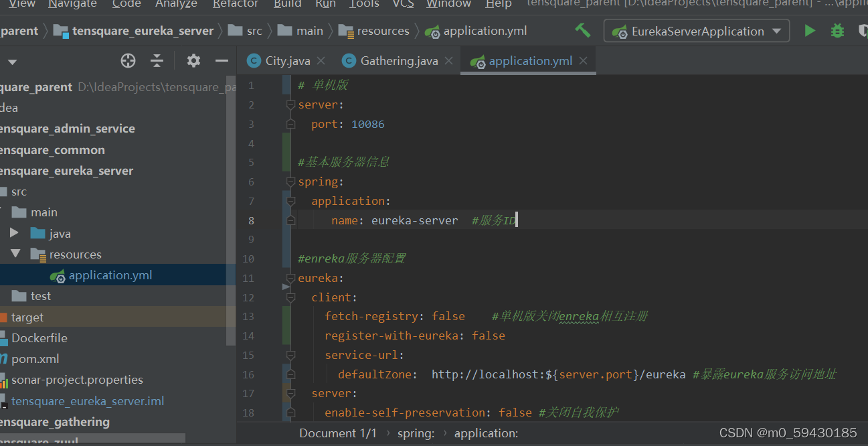Open the Tools menu
The image size is (868, 446).
364,4
